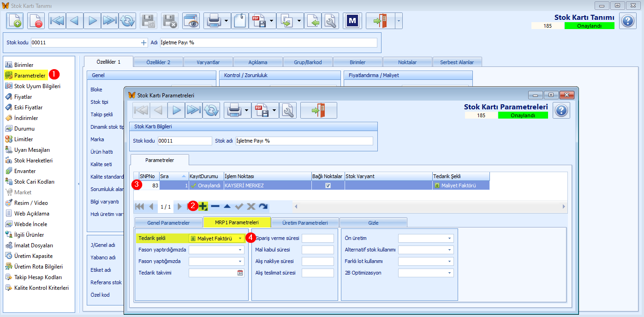Open the Tedarik şekli dropdown

[240, 239]
